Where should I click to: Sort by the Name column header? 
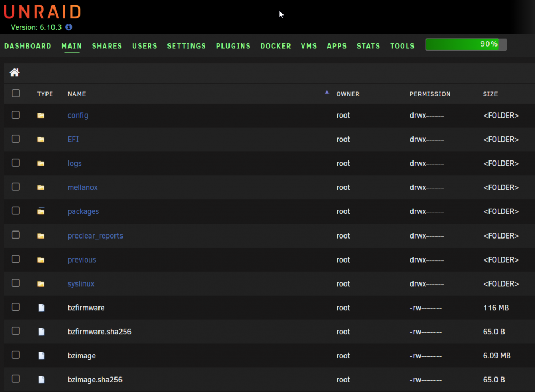(x=77, y=94)
